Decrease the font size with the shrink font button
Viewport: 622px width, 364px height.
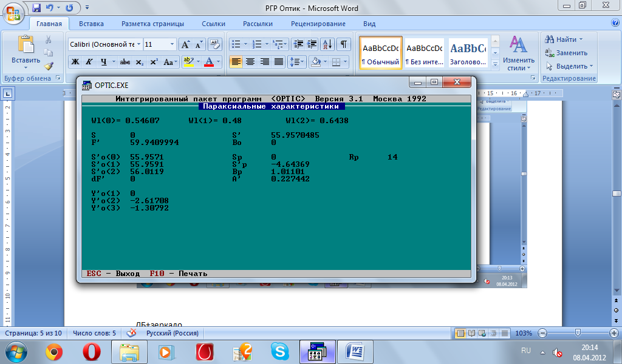click(199, 44)
